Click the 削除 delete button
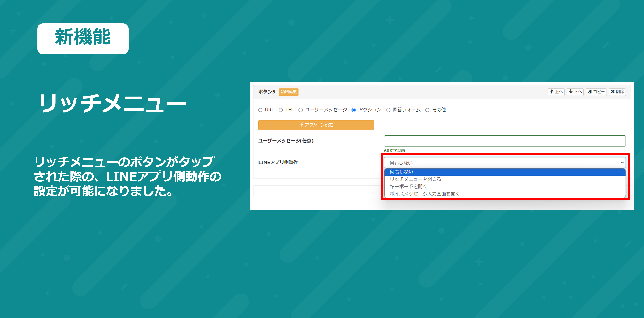The image size is (644, 318). point(617,92)
